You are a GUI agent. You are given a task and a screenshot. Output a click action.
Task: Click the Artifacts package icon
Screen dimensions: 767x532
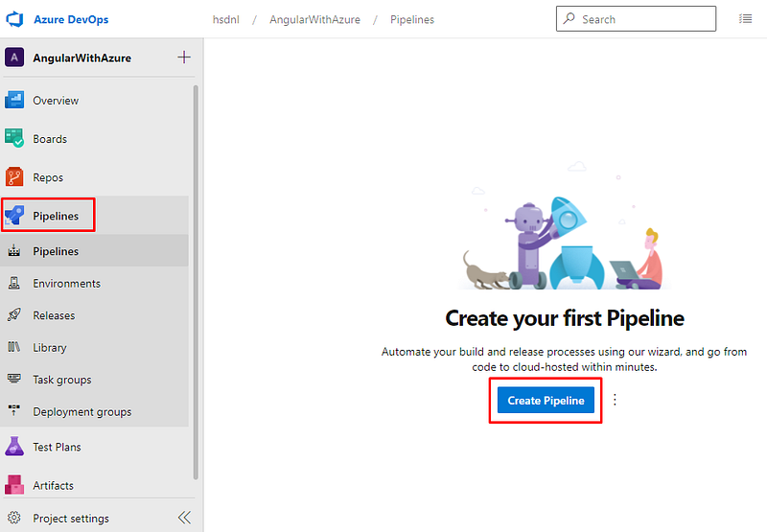click(x=14, y=485)
